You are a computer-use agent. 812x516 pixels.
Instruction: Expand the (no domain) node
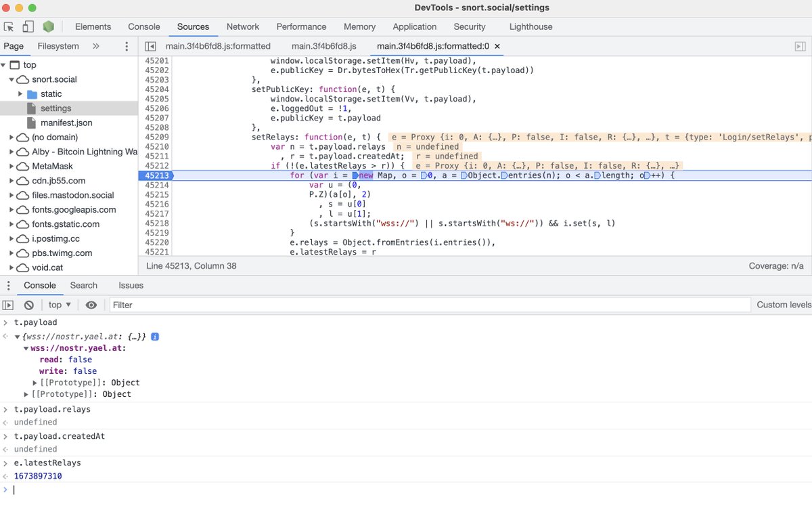point(12,137)
